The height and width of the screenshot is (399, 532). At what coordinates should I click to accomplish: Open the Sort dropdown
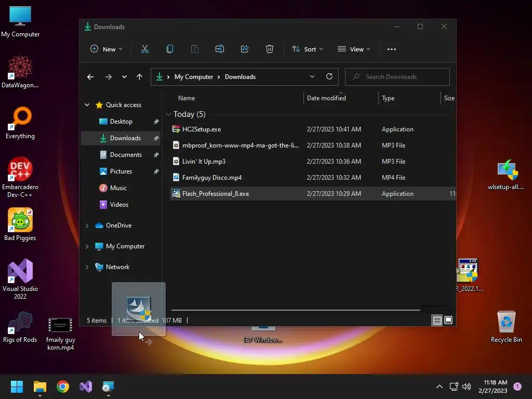[x=308, y=49]
